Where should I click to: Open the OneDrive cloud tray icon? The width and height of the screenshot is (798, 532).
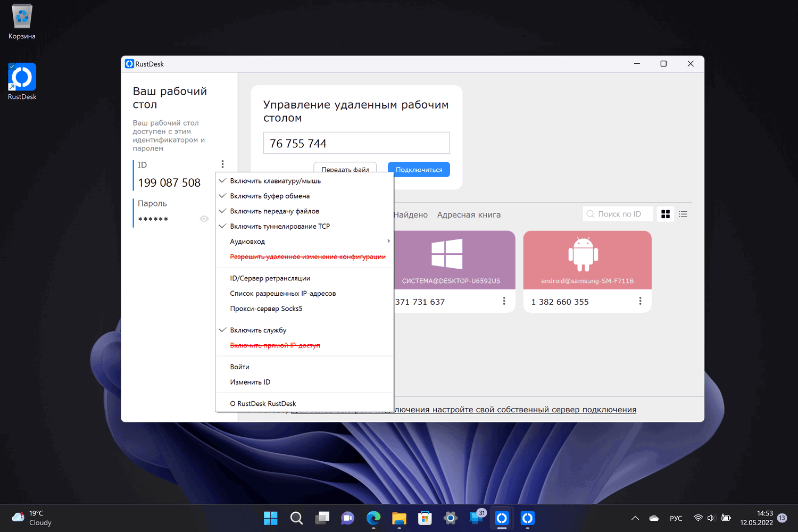tap(654, 518)
